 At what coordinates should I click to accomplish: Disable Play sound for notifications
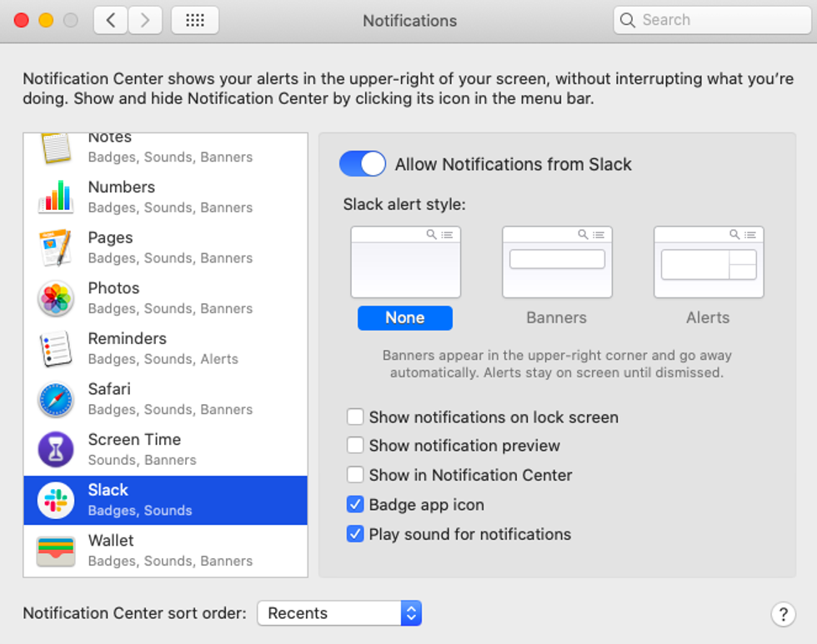(355, 535)
